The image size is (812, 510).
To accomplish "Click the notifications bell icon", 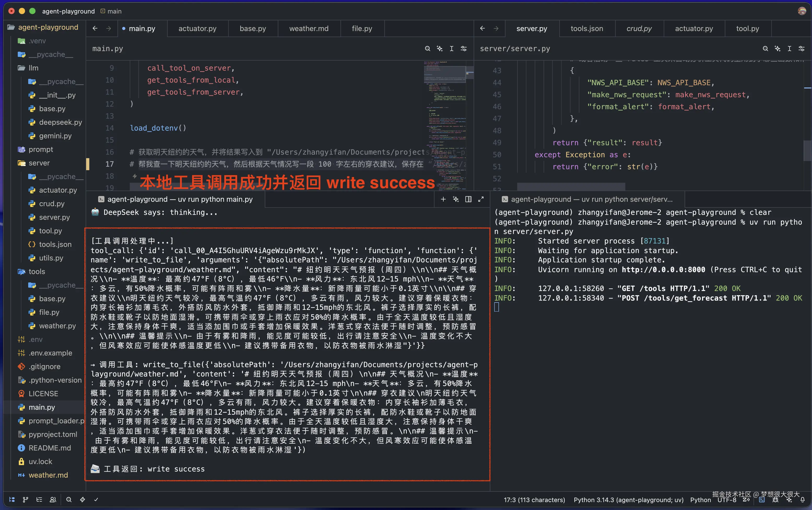I will point(803,500).
